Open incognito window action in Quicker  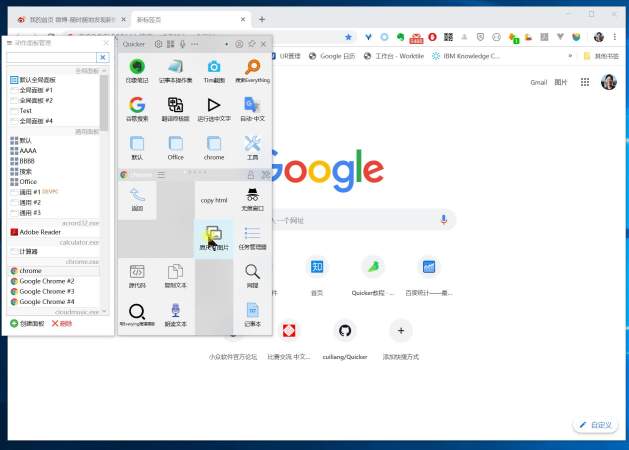[252, 199]
